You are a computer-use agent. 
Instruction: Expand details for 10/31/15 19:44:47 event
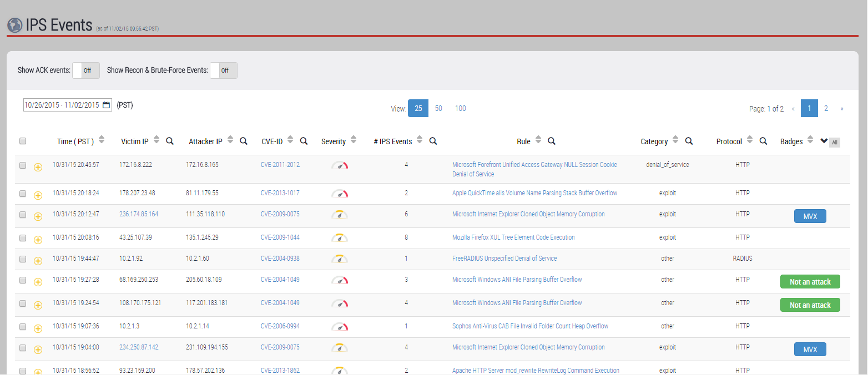point(38,261)
